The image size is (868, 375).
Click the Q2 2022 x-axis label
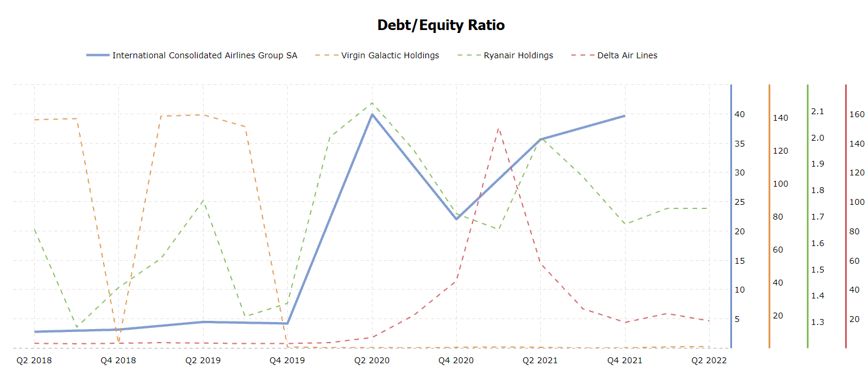(709, 360)
